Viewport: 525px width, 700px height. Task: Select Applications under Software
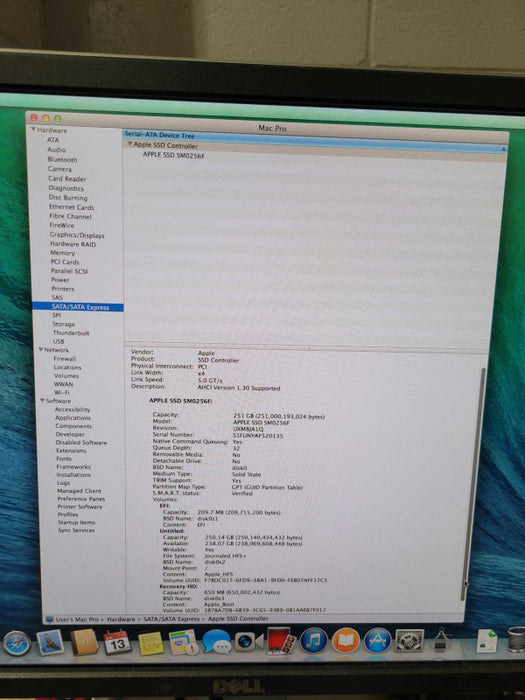73,418
